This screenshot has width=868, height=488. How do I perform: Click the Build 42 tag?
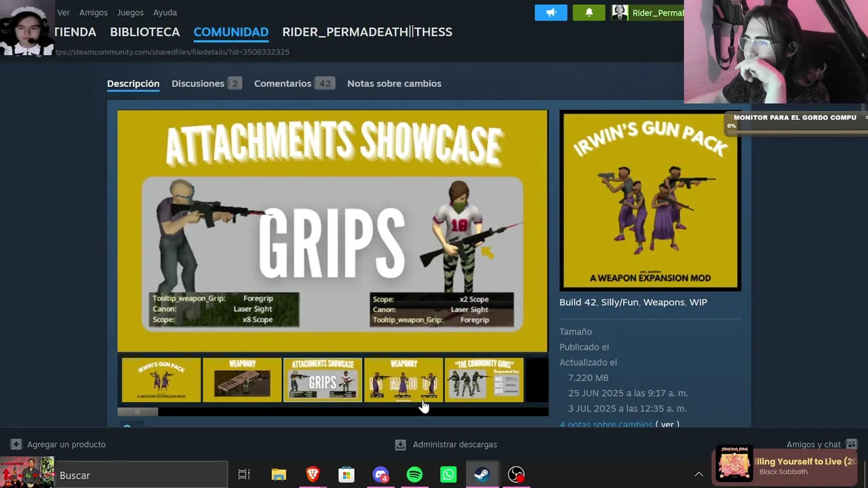pyautogui.click(x=578, y=302)
